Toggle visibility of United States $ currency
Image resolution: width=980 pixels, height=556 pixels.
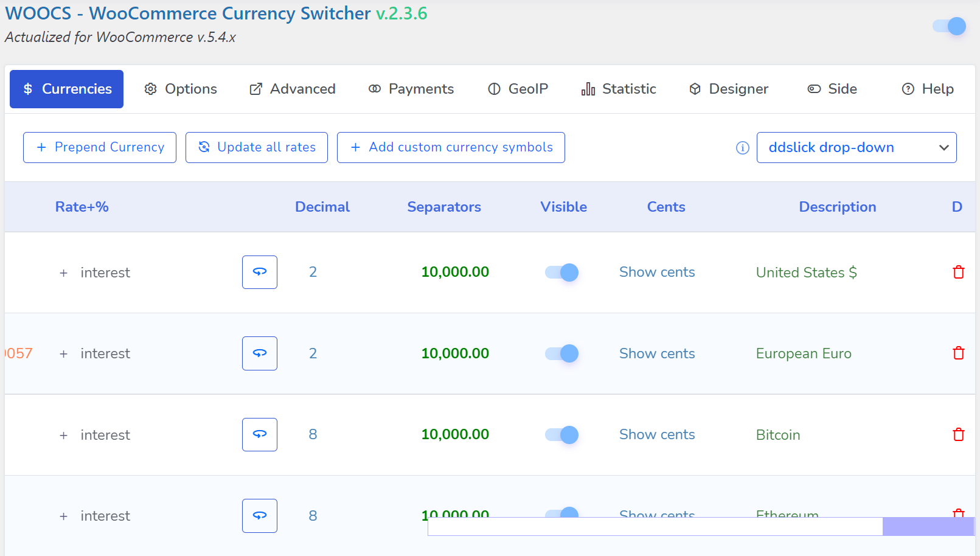pyautogui.click(x=561, y=272)
